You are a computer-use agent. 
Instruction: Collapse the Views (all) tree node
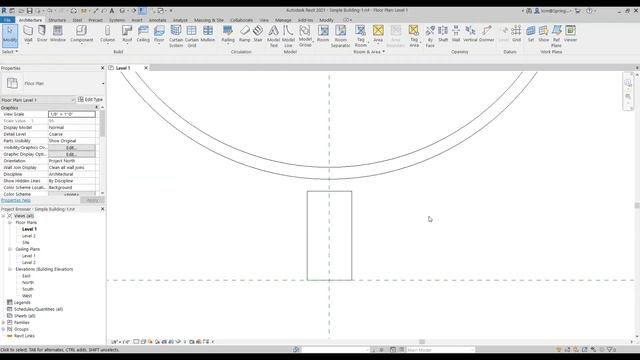pyautogui.click(x=3, y=216)
